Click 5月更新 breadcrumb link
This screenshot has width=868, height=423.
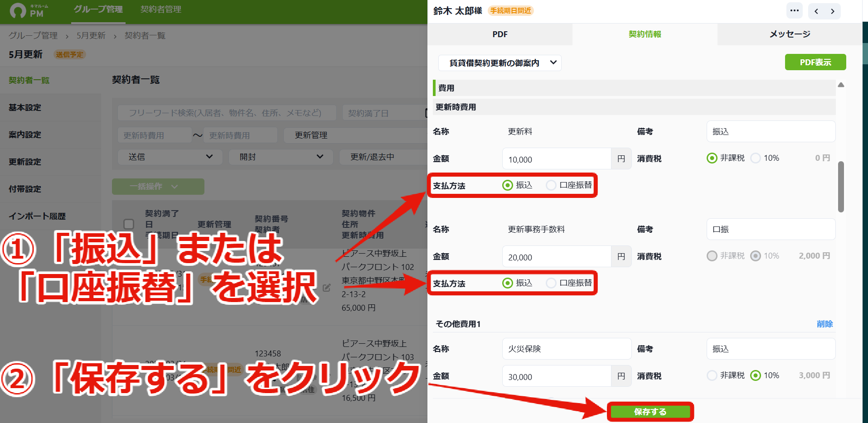click(91, 35)
